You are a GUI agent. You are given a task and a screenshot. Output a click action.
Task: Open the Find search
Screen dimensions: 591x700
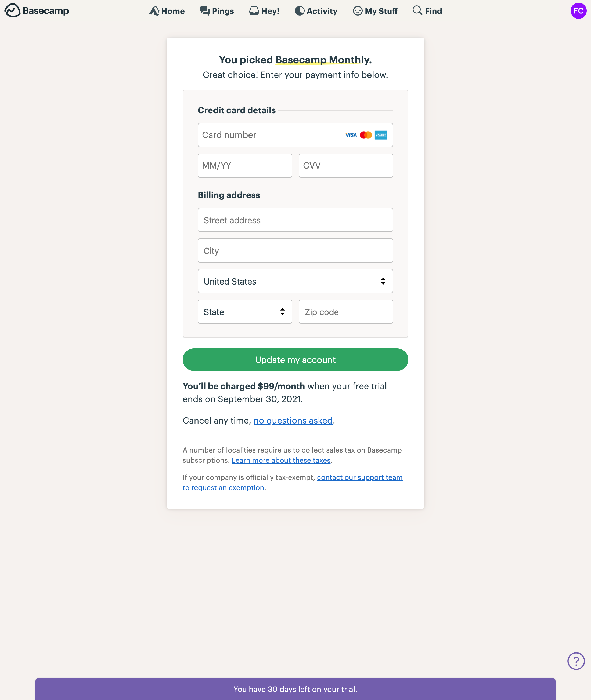point(427,11)
